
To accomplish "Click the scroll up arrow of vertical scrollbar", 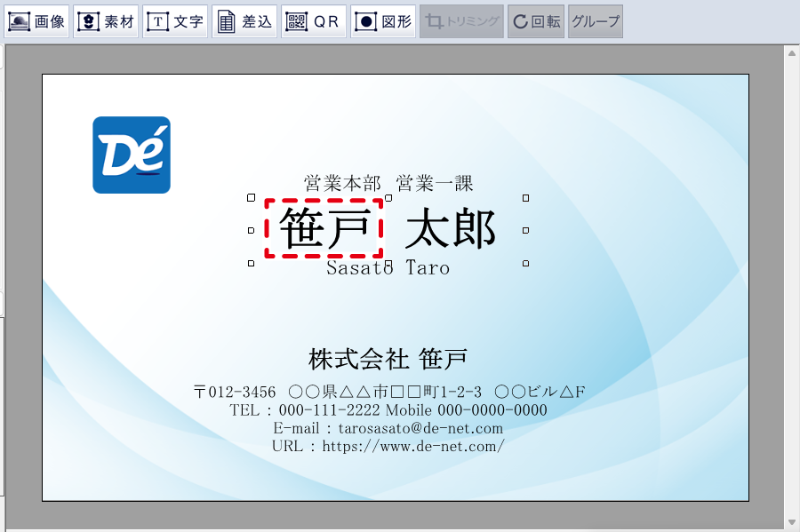I will click(x=792, y=53).
